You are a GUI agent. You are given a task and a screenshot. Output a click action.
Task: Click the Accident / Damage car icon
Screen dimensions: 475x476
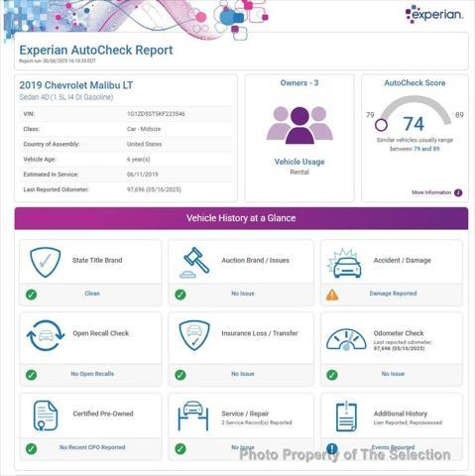[x=344, y=263]
